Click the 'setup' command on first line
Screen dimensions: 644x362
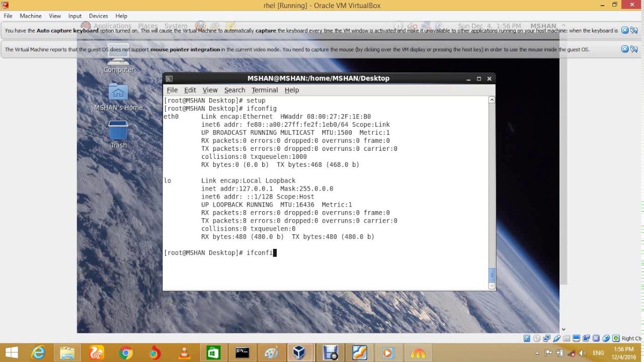tap(256, 101)
